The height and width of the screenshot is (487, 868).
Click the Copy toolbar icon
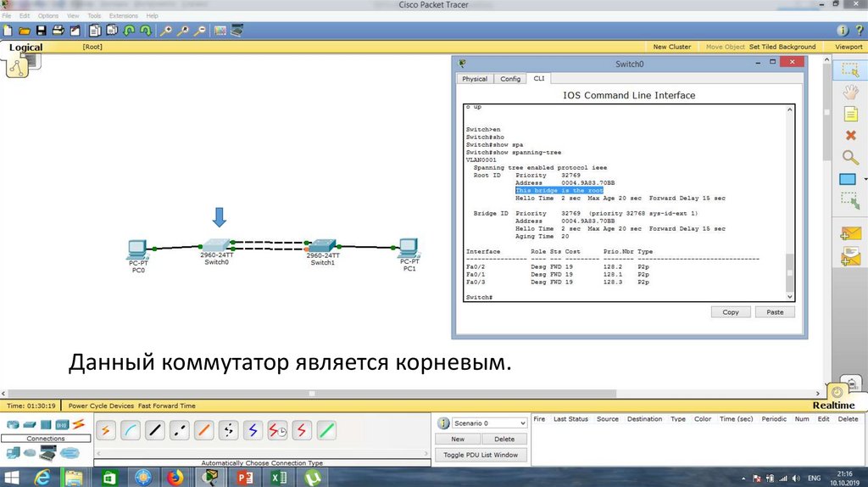point(95,31)
